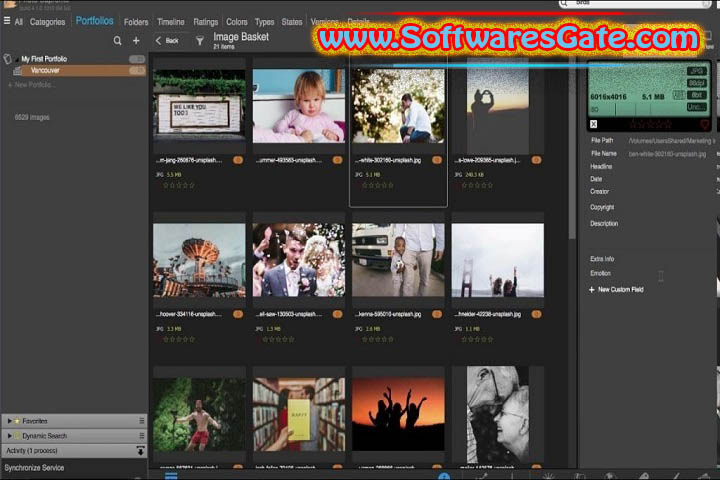Screen dimensions: 720x480
Task: Open the Types tab
Action: [264, 22]
